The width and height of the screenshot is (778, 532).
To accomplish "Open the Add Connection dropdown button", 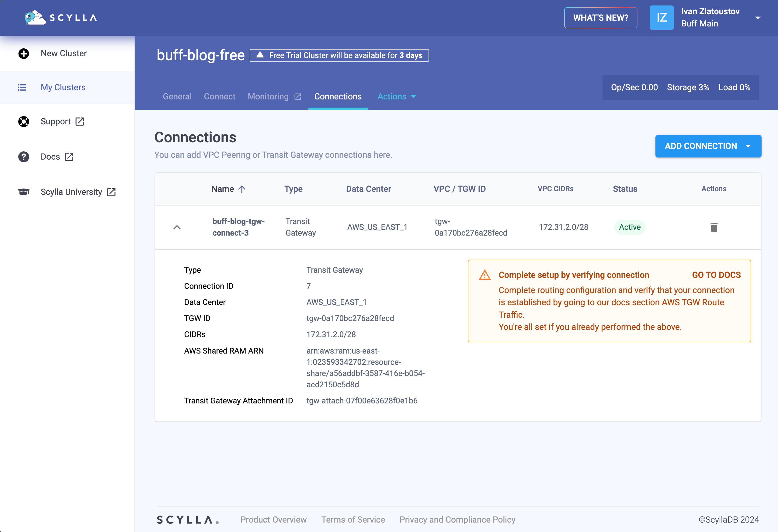I will coord(708,146).
